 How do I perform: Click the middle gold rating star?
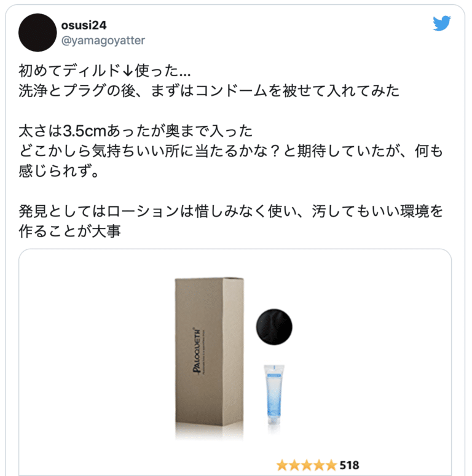point(307,465)
